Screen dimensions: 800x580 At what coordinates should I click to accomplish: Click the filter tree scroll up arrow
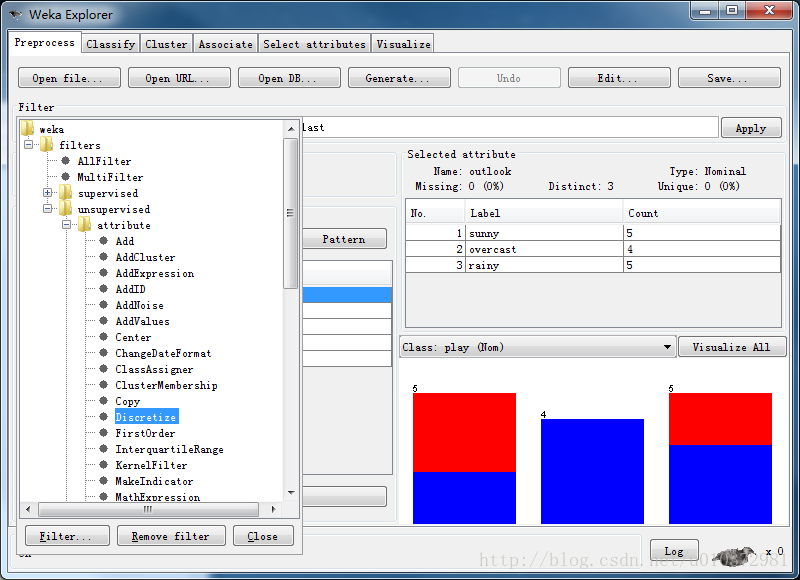291,129
